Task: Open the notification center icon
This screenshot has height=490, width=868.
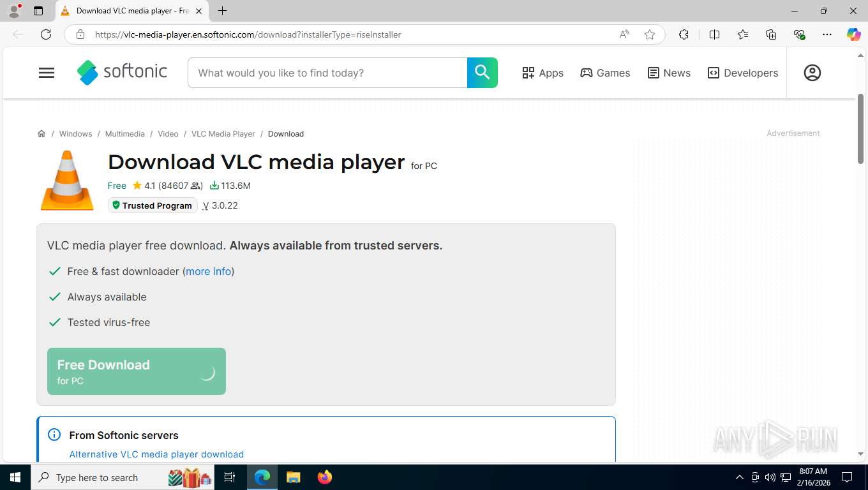Action: 847,477
